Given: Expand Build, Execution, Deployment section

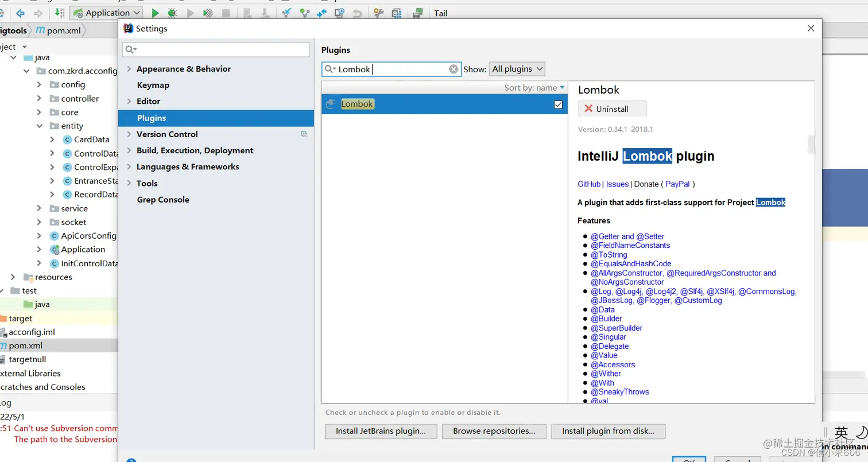Looking at the screenshot, I should 129,150.
